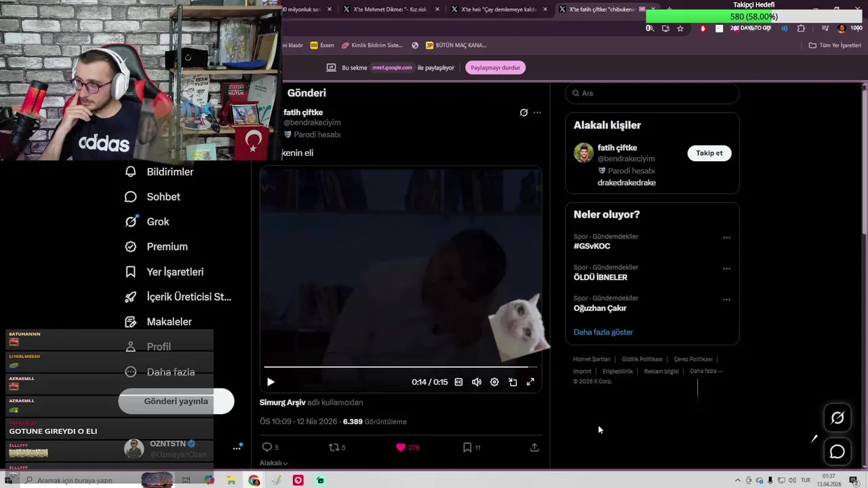The image size is (868, 488).
Task: Open Tüm Yer İşaretleri folder
Action: pyautogui.click(x=835, y=45)
